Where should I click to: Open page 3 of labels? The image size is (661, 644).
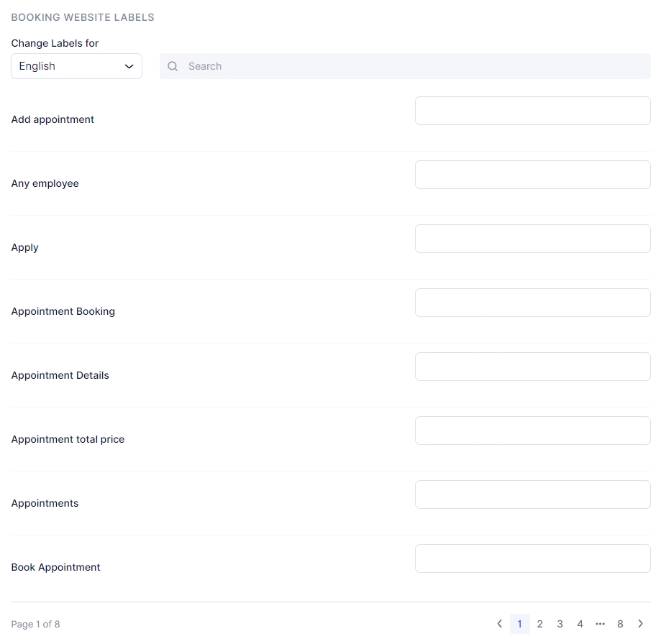click(560, 624)
